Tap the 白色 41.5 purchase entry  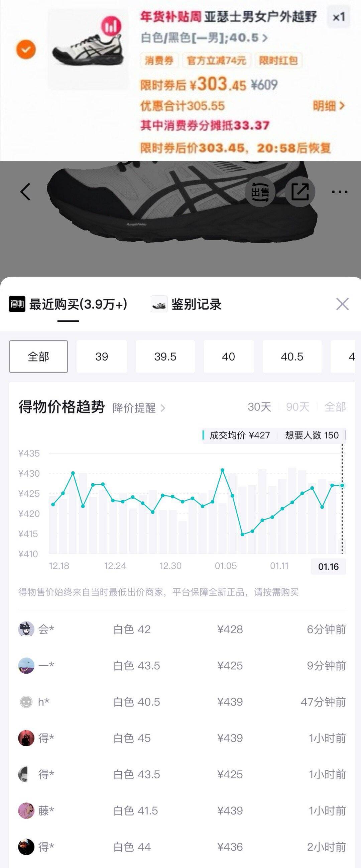(x=136, y=810)
